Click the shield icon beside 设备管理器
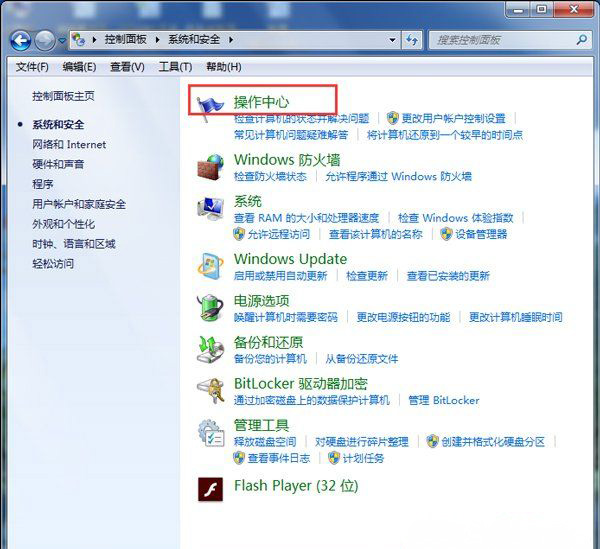Image resolution: width=600 pixels, height=549 pixels. (x=446, y=234)
